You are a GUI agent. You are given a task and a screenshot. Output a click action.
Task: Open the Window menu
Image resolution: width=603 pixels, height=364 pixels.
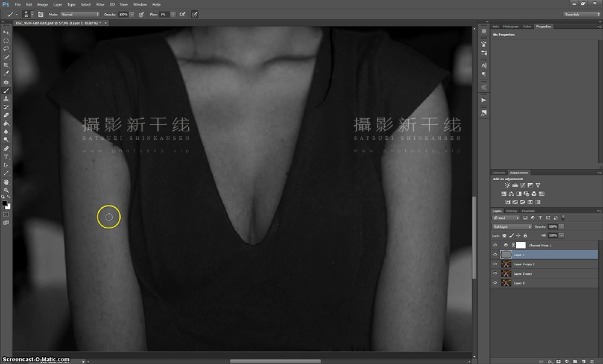tap(140, 5)
